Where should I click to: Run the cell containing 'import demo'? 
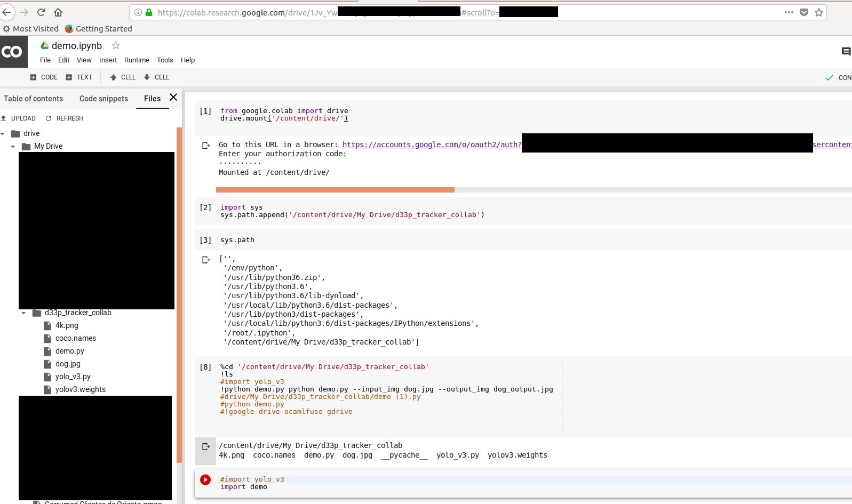coord(205,479)
